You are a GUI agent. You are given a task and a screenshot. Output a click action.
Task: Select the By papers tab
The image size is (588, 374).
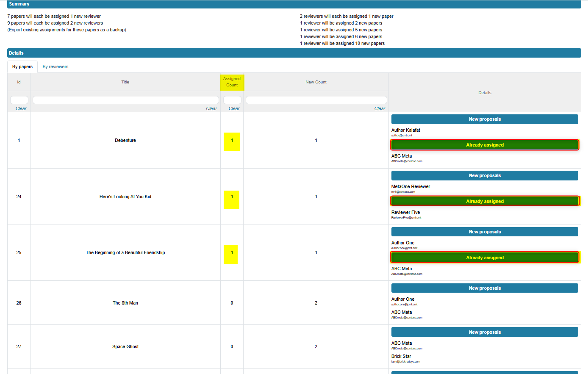pos(22,66)
